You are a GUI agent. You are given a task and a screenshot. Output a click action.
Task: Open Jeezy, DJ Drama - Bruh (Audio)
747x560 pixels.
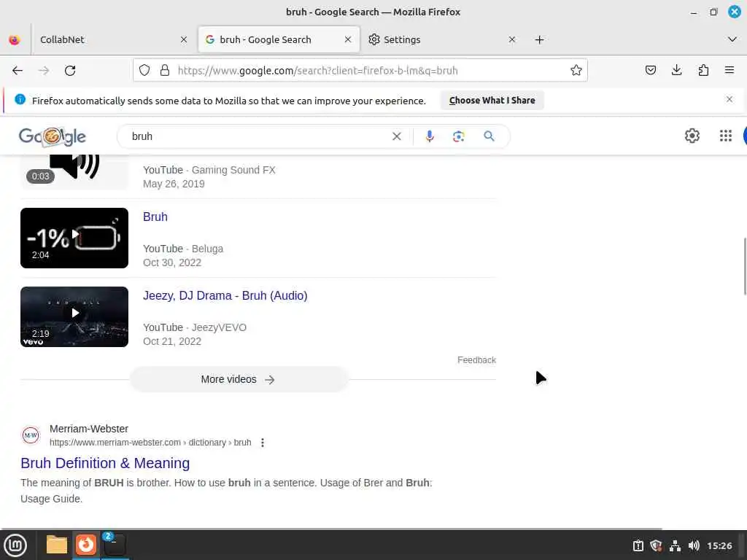click(x=225, y=296)
